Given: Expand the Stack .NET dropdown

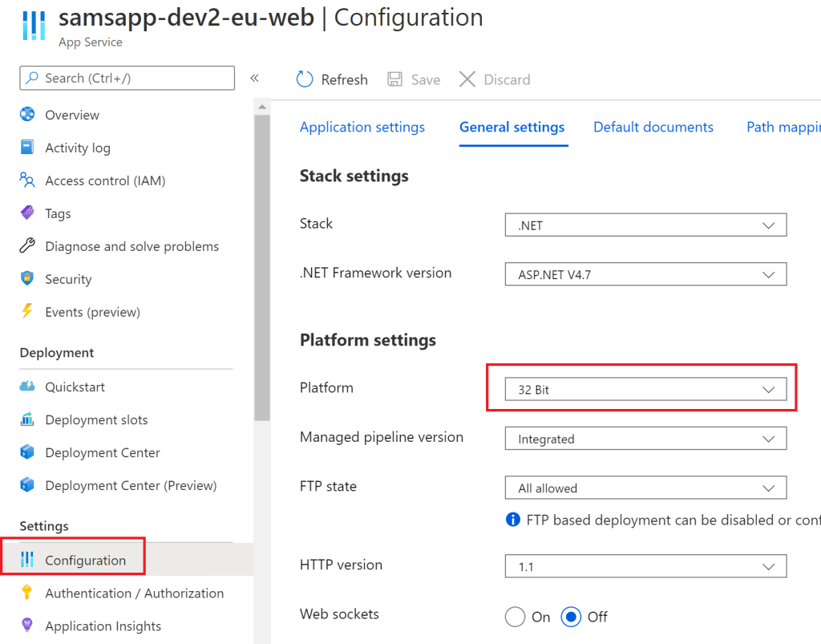Looking at the screenshot, I should tap(645, 225).
